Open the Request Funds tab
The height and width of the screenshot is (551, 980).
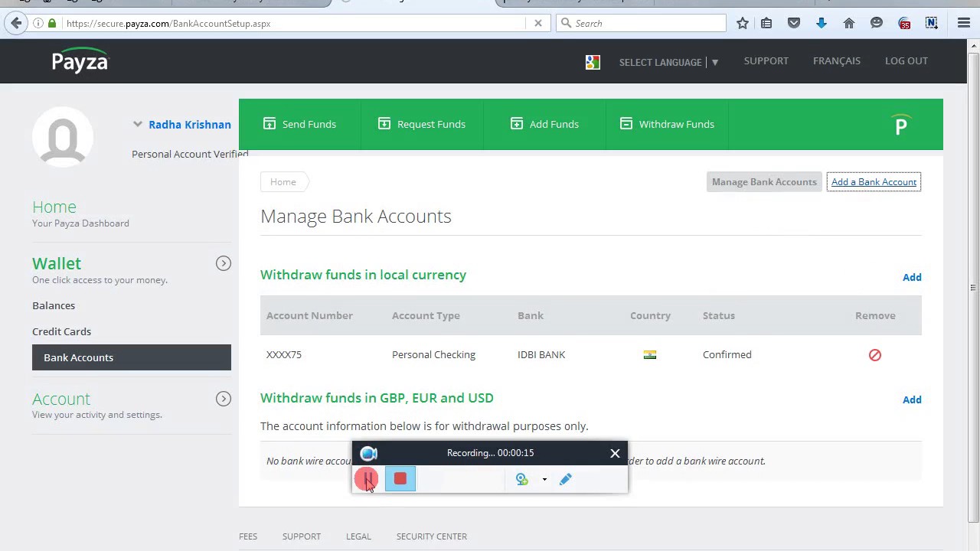point(423,124)
